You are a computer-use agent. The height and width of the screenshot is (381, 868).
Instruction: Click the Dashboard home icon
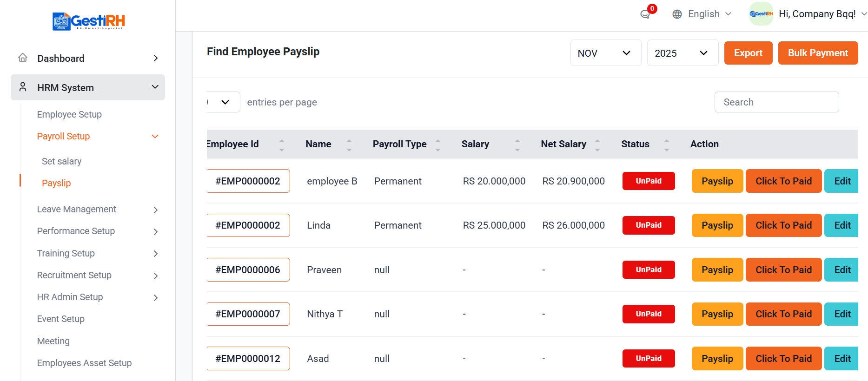[x=23, y=58]
